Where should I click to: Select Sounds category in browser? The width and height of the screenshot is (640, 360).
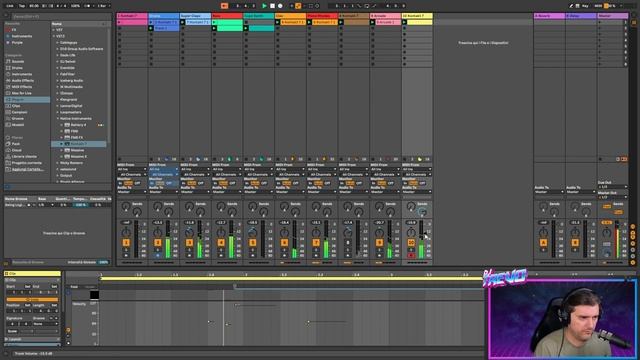coord(18,61)
